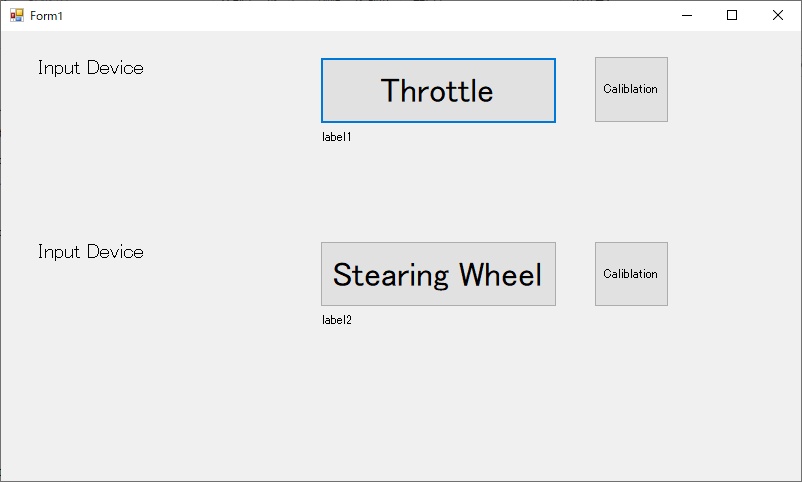Viewport: 802px width, 482px height.
Task: Start calibration for the Stearing Wheel device
Action: coord(631,274)
